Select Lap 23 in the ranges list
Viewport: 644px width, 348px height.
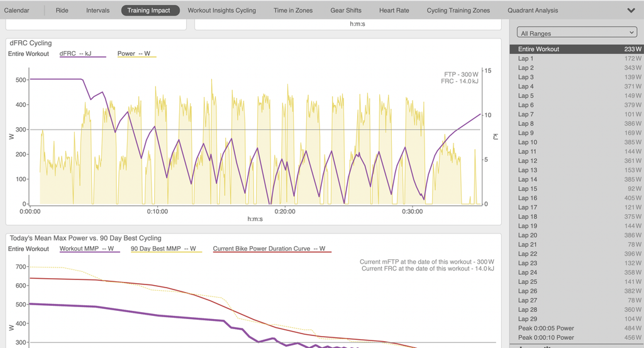577,264
